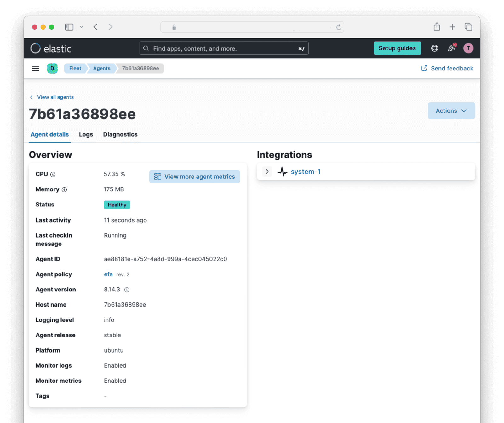Click the Monitor logs Enabled value

tap(115, 365)
